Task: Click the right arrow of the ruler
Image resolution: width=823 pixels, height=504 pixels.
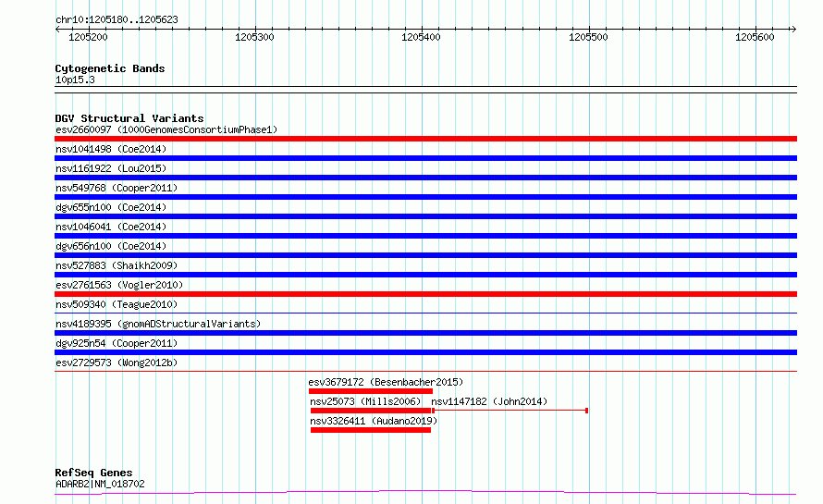Action: pyautogui.click(x=794, y=29)
